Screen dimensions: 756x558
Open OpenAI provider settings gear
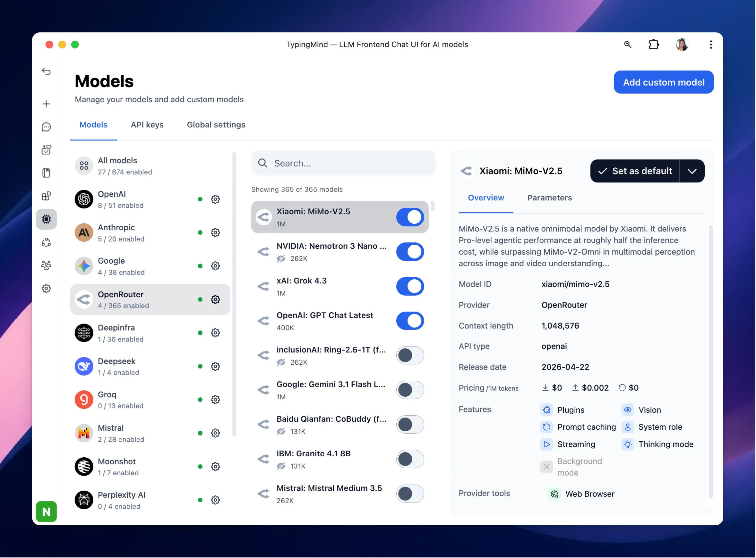[x=215, y=199]
